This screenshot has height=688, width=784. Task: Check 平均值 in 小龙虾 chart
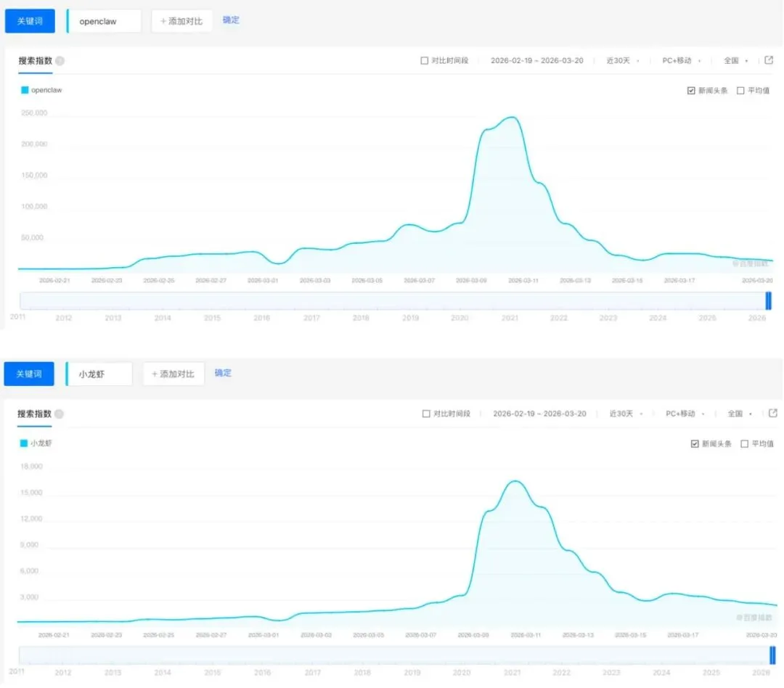[744, 443]
